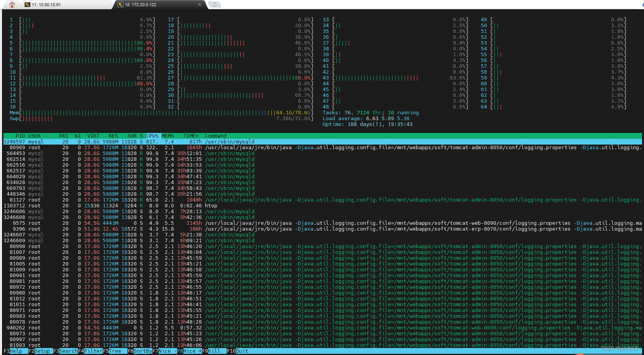Screen dimensions: 644x355
Task: Click CPU 43 usage meter at 63.6%
Action: (395, 78)
